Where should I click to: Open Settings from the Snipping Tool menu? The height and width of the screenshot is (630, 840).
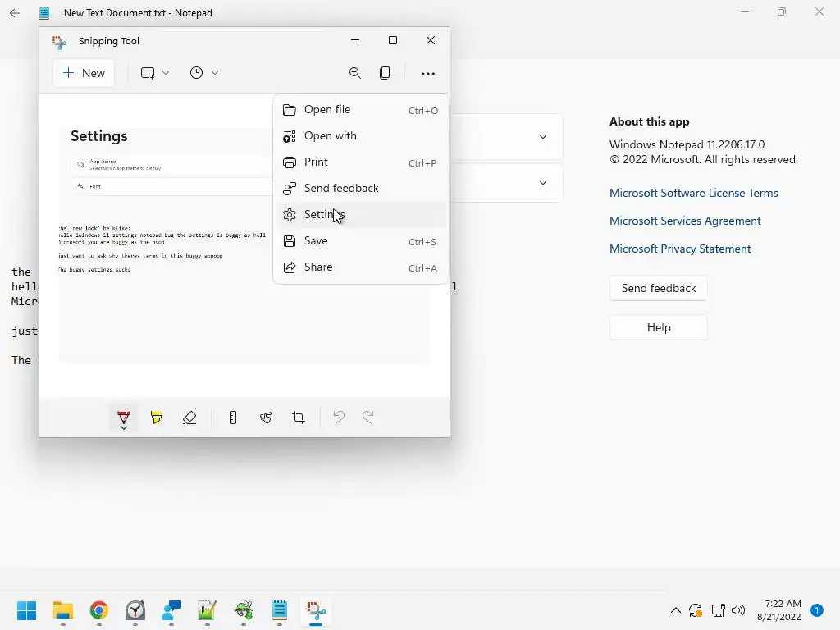[361, 215]
